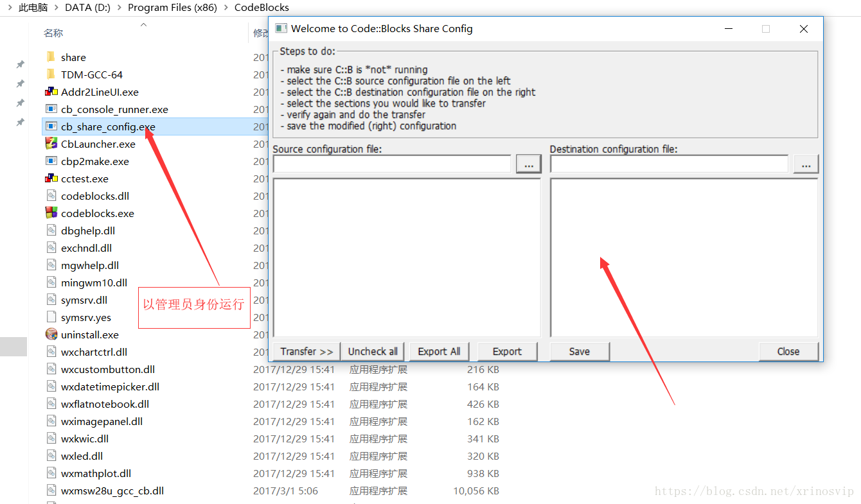This screenshot has width=861, height=504.
Task: Click the symsrv.yes file icon
Action: pyautogui.click(x=51, y=317)
